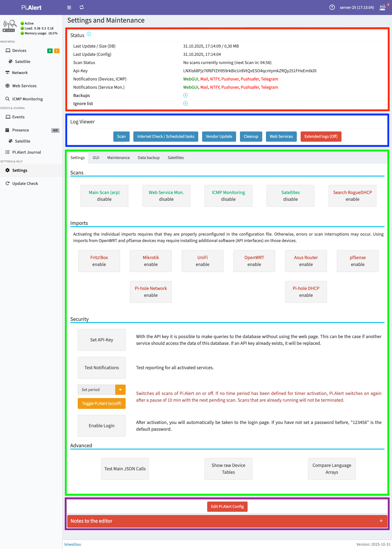Open the Vendor Update log
Viewport: 392px width, 549px height.
coord(219,136)
